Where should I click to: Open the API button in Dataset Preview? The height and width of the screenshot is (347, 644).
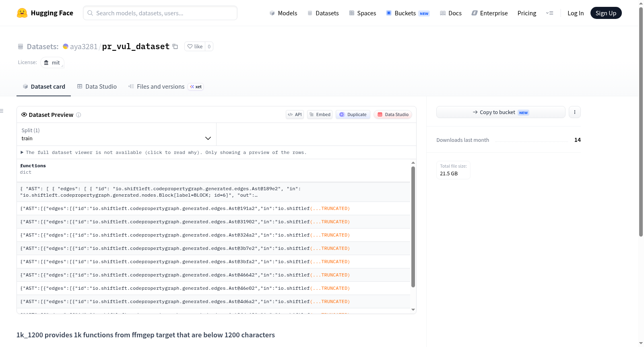pyautogui.click(x=295, y=114)
